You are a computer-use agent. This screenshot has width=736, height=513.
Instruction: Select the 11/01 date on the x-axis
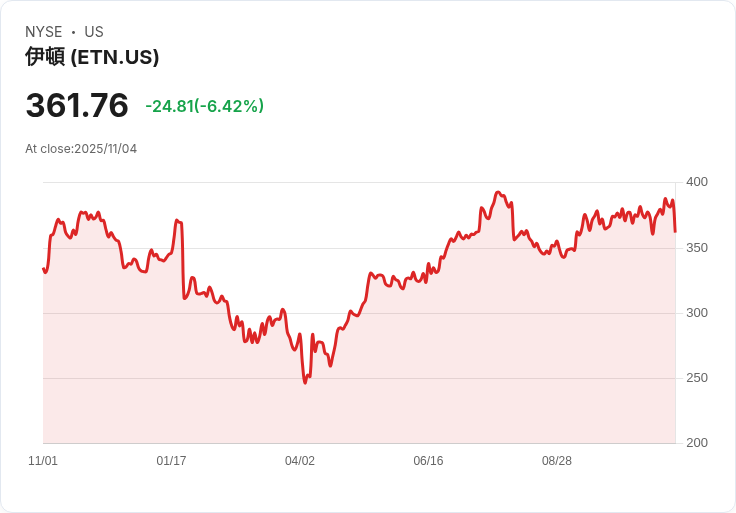click(x=43, y=461)
